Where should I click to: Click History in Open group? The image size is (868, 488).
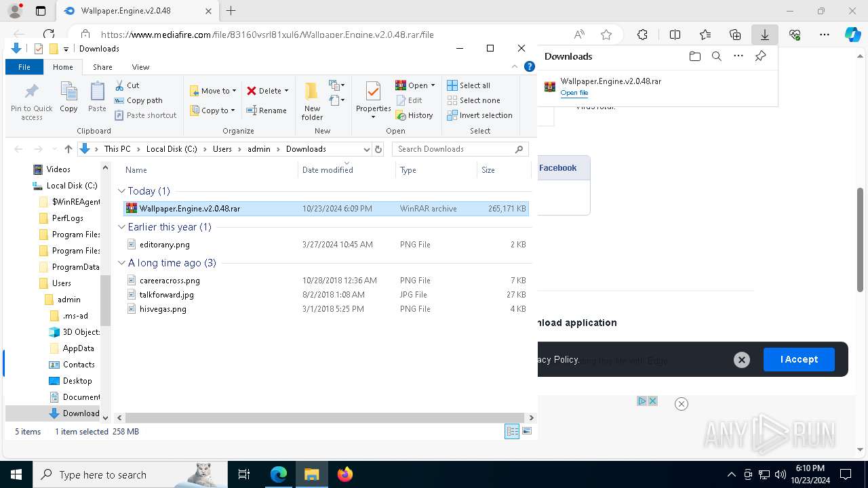pos(414,115)
